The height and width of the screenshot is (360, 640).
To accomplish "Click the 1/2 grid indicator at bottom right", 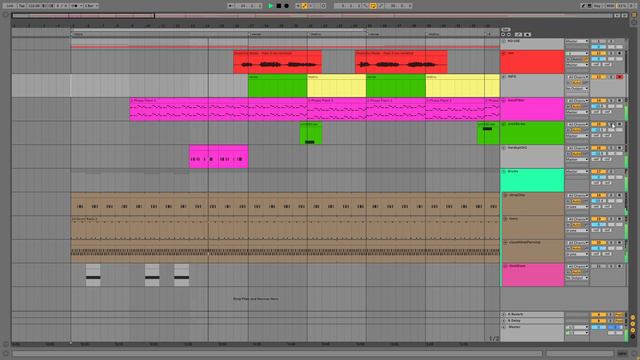I will coord(494,338).
